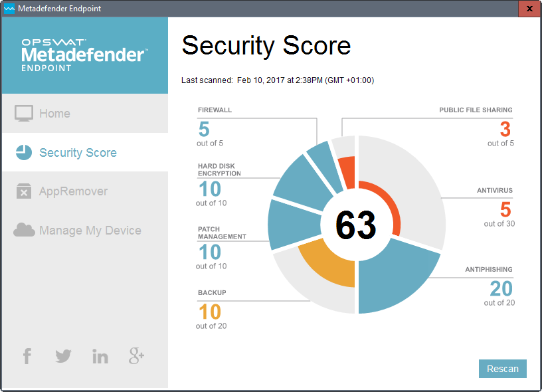Click the Home monitor icon
542x392 pixels.
24,114
